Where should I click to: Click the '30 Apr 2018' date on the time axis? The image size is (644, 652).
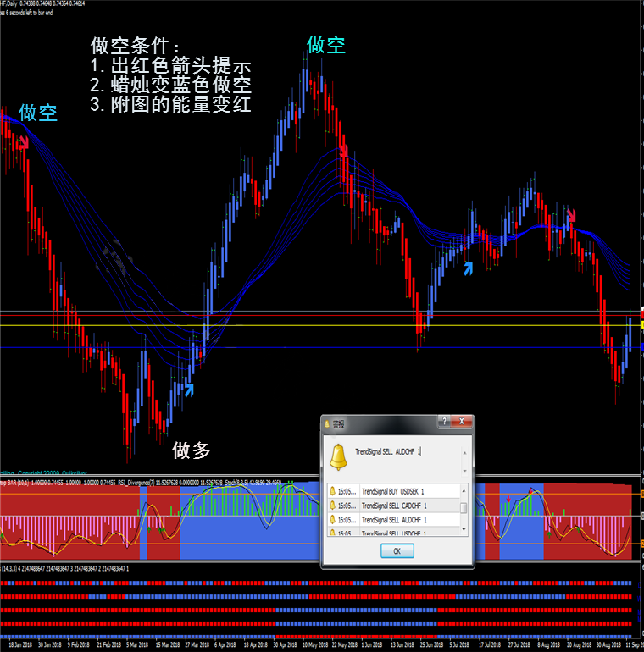click(285, 645)
